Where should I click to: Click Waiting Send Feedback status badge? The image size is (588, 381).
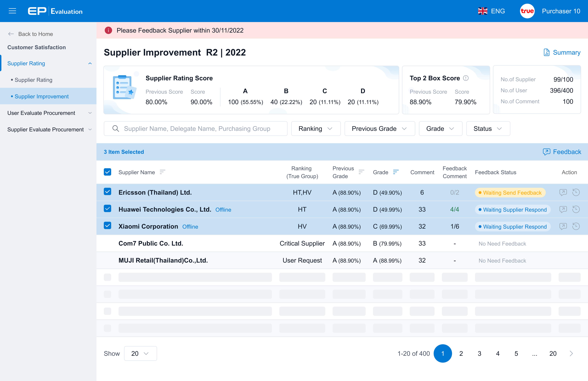point(510,193)
